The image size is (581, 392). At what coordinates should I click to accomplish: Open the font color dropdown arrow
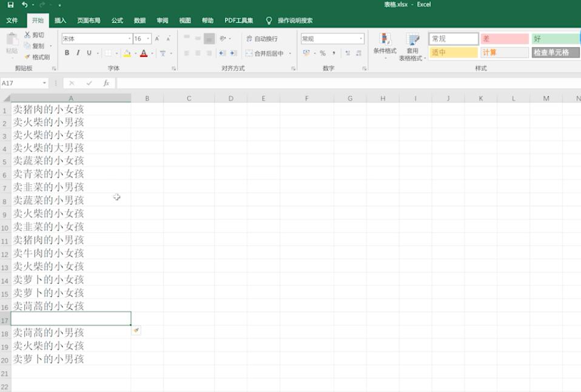[x=152, y=53]
